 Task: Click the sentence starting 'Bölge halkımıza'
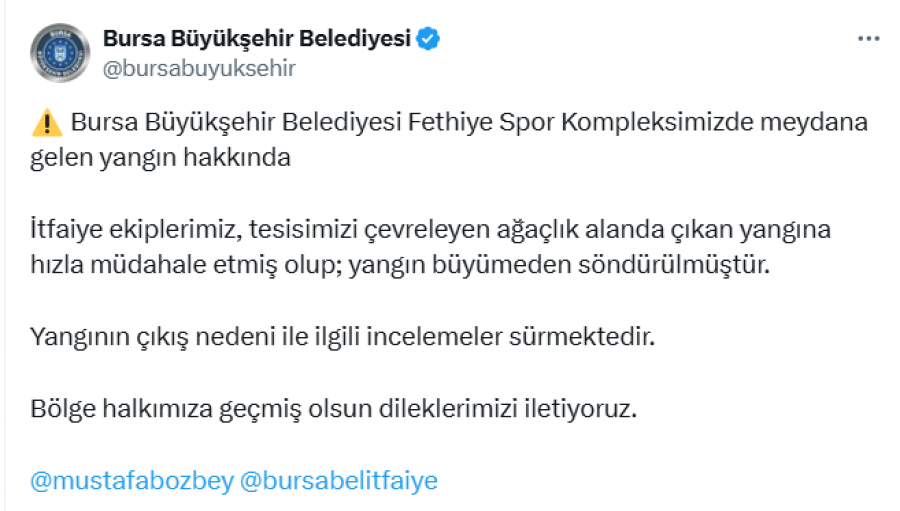coord(334,409)
